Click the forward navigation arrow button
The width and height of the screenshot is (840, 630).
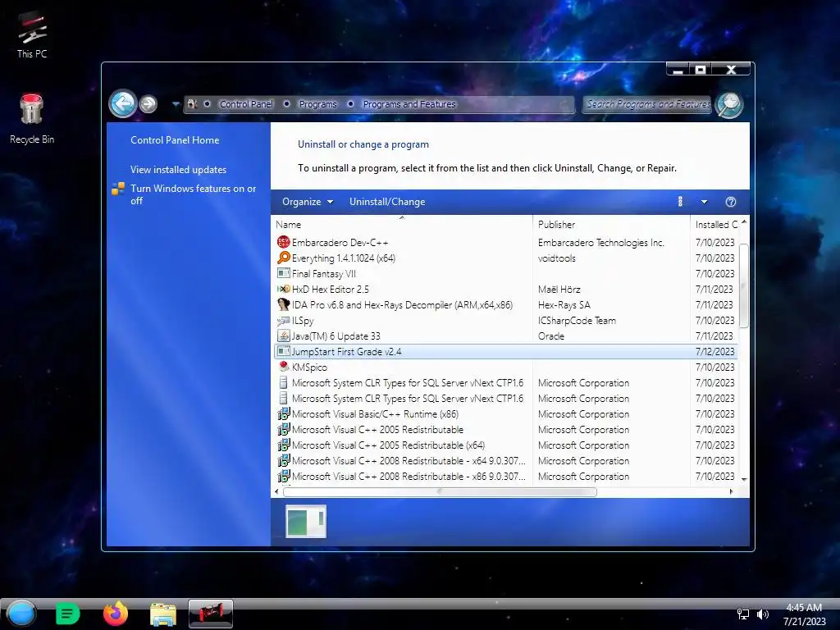click(148, 104)
